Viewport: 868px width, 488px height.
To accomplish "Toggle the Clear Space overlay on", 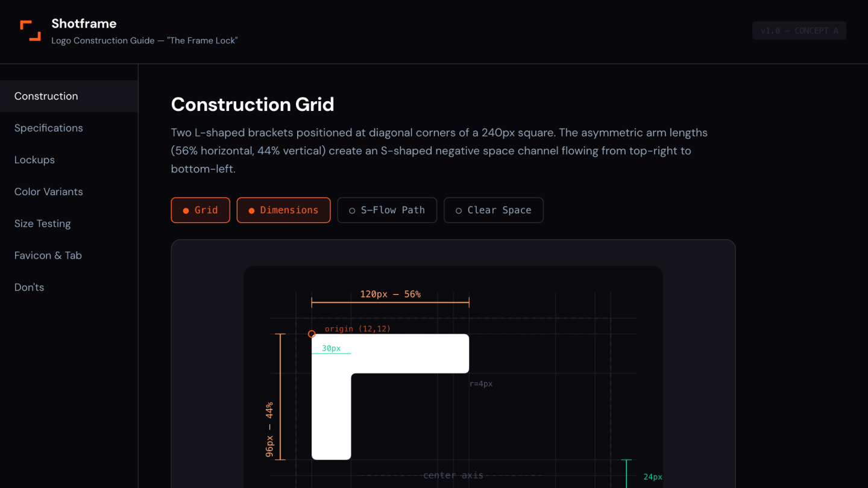I will (493, 210).
